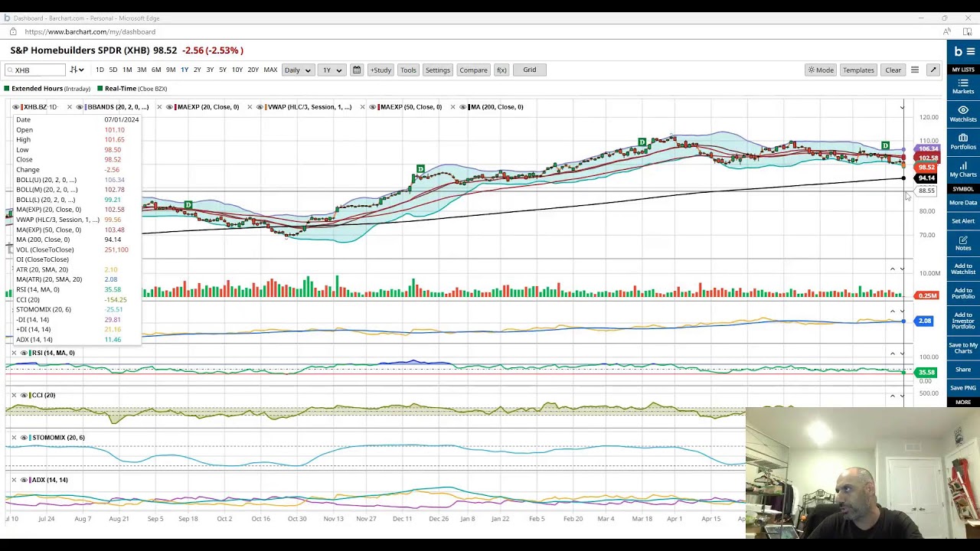Image resolution: width=980 pixels, height=551 pixels.
Task: Collapse the main price pane chevron
Action: (x=902, y=107)
